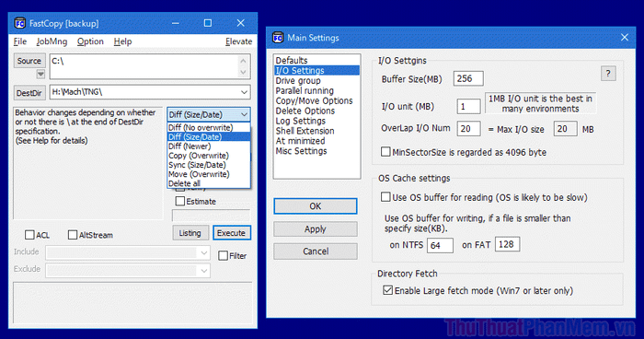Uncheck Enable Large fetch mode
Viewport: 644px width, 339px height.
(387, 290)
